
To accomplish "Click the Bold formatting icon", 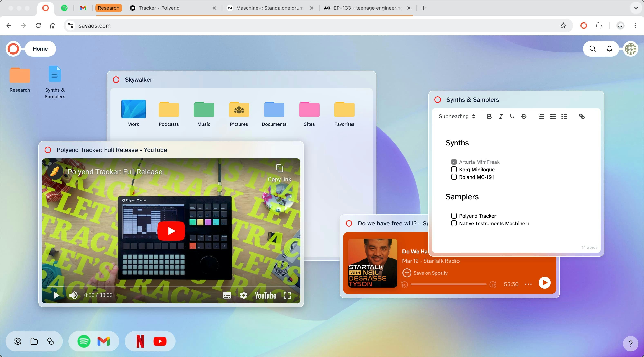I will [489, 116].
